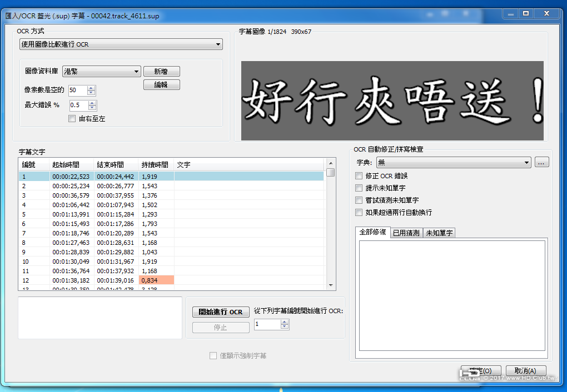This screenshot has height=392, width=567.
Task: Increase 像素數是空的 with its up arrow
Action: (x=90, y=87)
